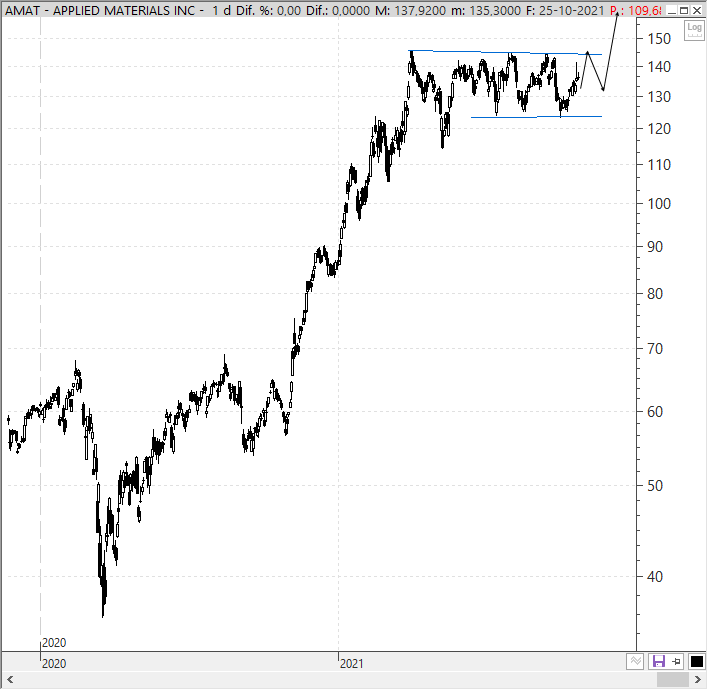Click the horizontal scrollbar right arrow
Viewport: 708px width, 690px height.
coord(698,680)
